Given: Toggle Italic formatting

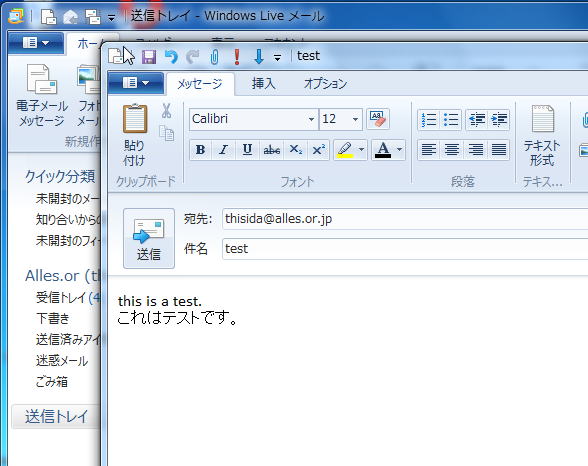Looking at the screenshot, I should (x=224, y=150).
